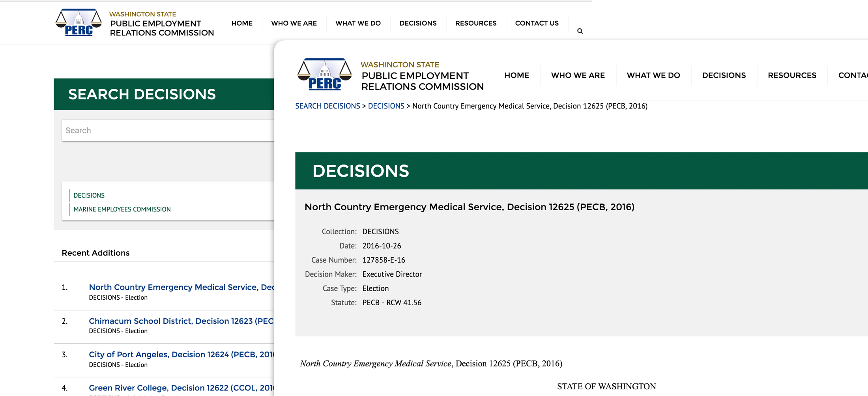Select WHAT WE DO on decision page

653,75
